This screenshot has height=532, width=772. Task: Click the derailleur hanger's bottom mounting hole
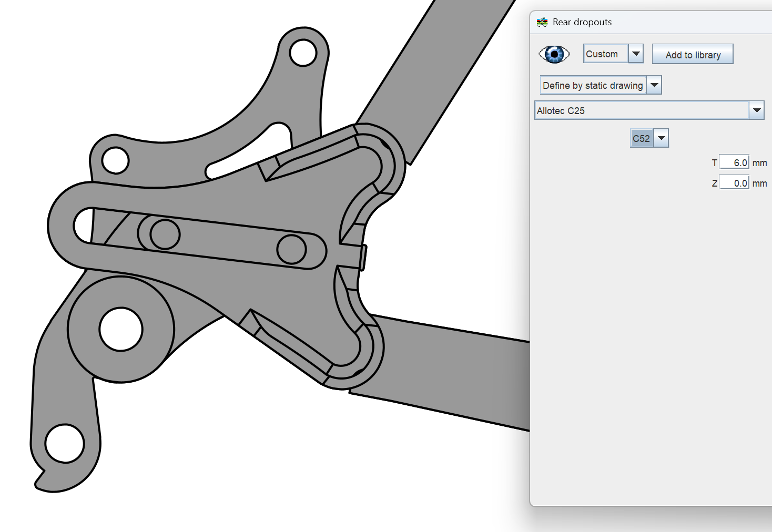click(65, 443)
